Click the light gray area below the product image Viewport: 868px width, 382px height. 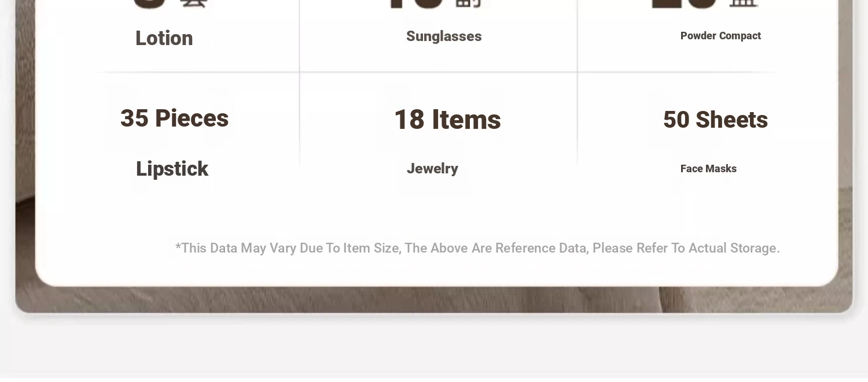tap(434, 347)
